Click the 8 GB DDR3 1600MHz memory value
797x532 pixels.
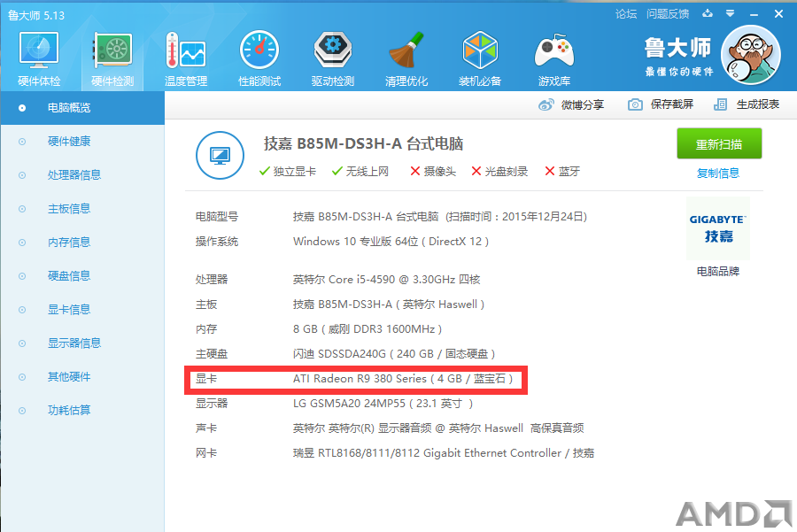[x=367, y=329]
